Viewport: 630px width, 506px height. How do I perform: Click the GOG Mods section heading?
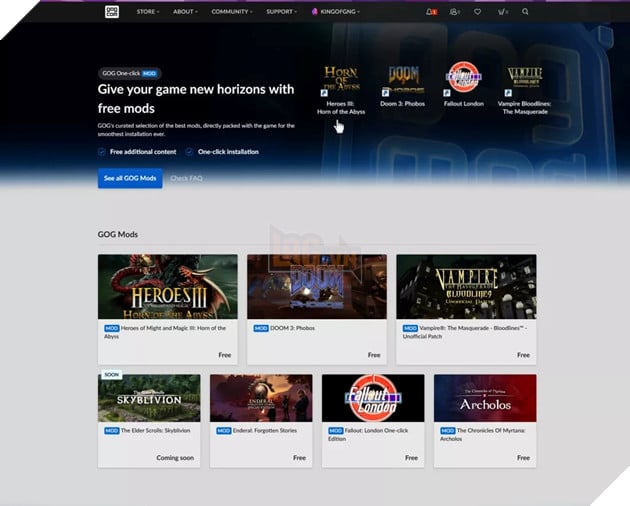118,234
